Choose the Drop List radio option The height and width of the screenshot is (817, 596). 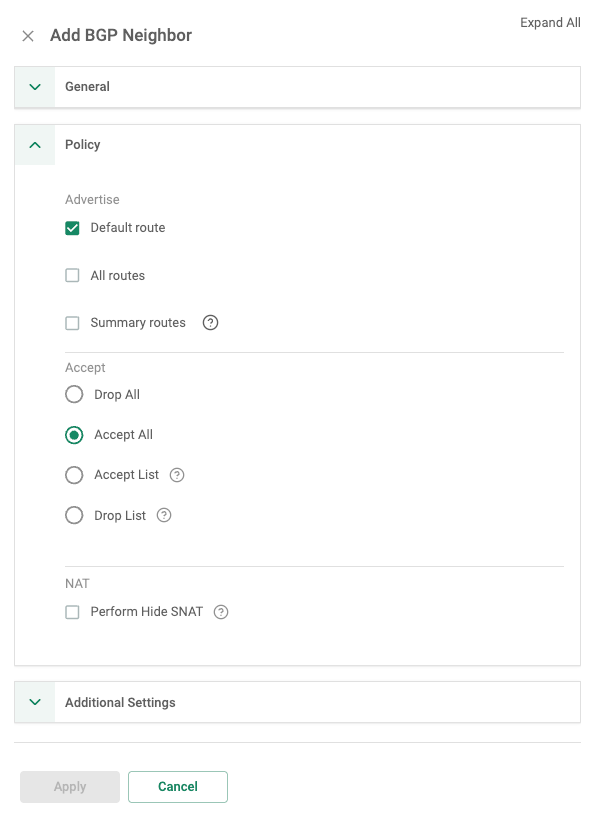click(x=74, y=515)
